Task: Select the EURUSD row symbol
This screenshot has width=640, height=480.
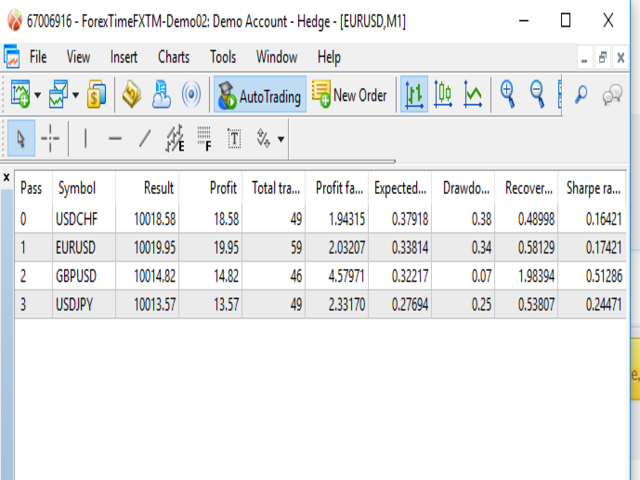Action: pos(76,248)
